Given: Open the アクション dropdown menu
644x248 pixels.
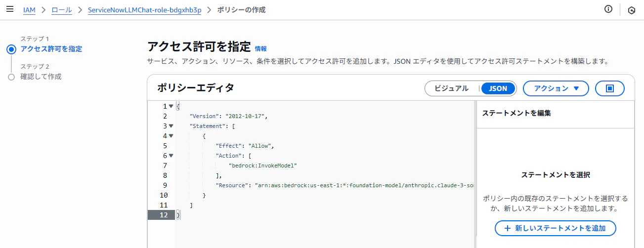Looking at the screenshot, I should click(x=556, y=88).
